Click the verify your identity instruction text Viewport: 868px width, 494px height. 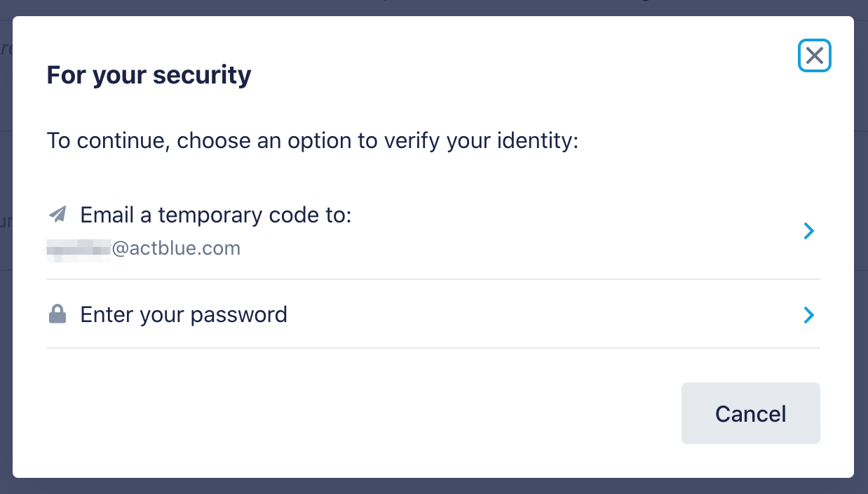pyautogui.click(x=312, y=141)
